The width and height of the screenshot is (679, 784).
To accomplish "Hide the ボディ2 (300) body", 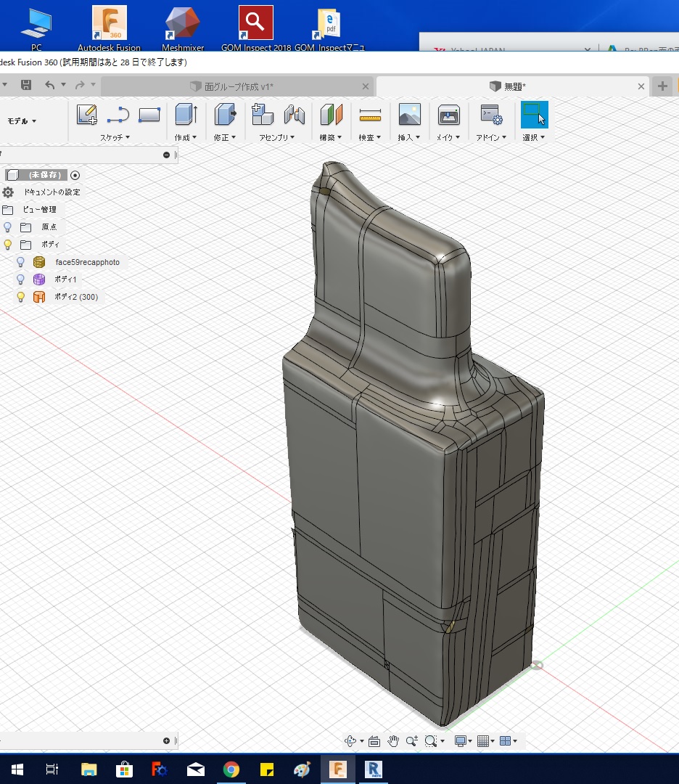I will [x=20, y=297].
